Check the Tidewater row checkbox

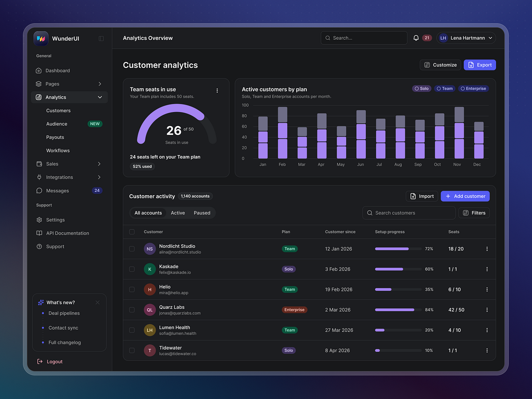132,351
